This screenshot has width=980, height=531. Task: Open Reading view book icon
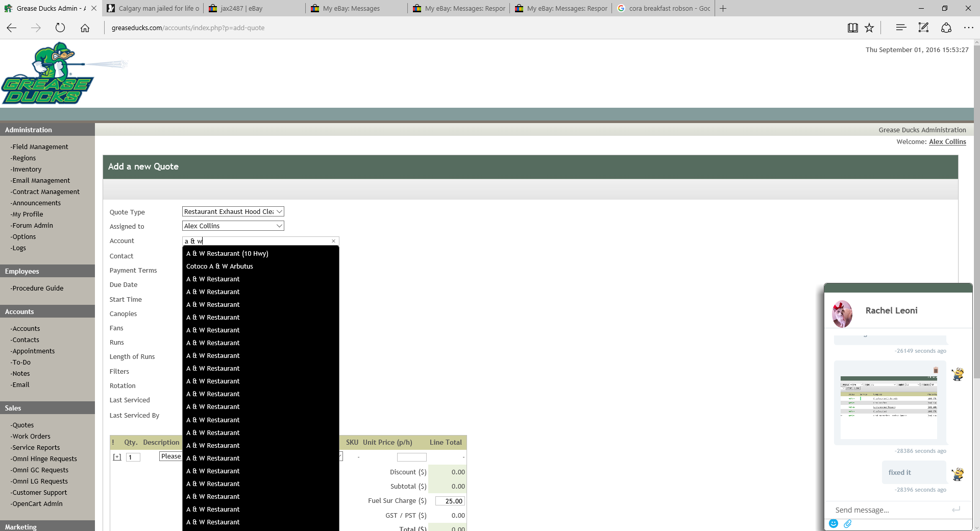[x=852, y=28]
